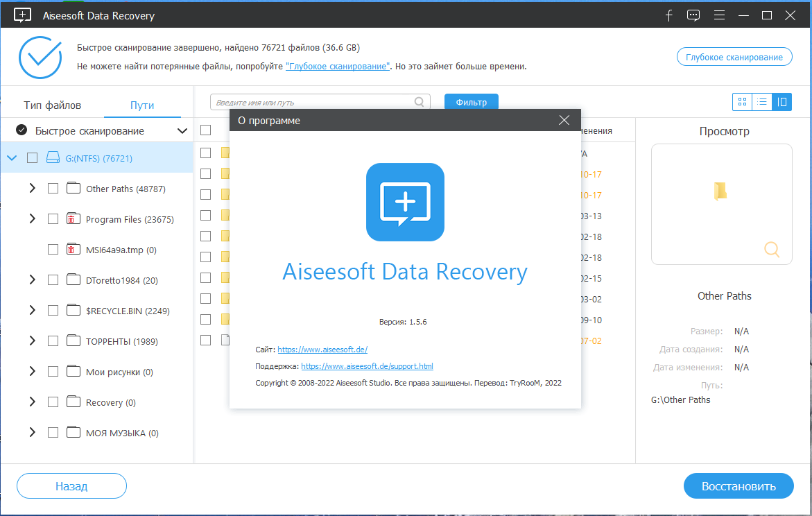
Task: Click the Мои рисунки folder icon
Action: (74, 372)
